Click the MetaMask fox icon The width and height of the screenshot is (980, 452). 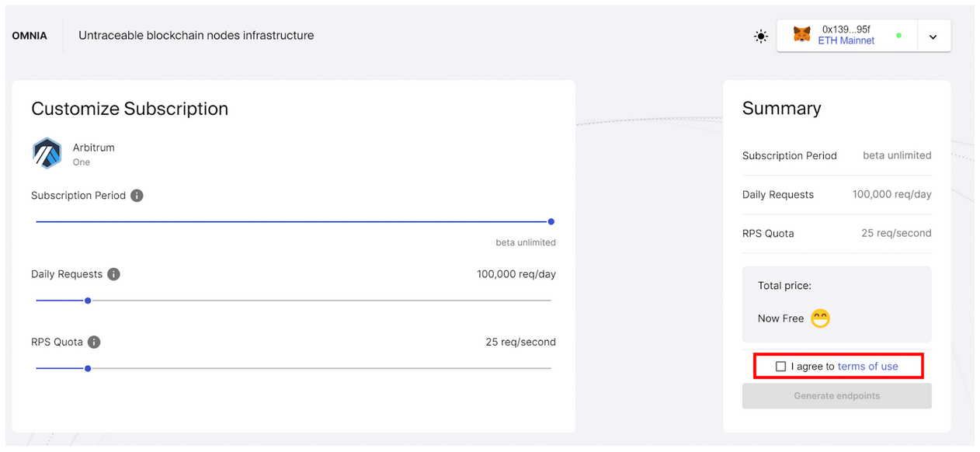click(x=801, y=34)
